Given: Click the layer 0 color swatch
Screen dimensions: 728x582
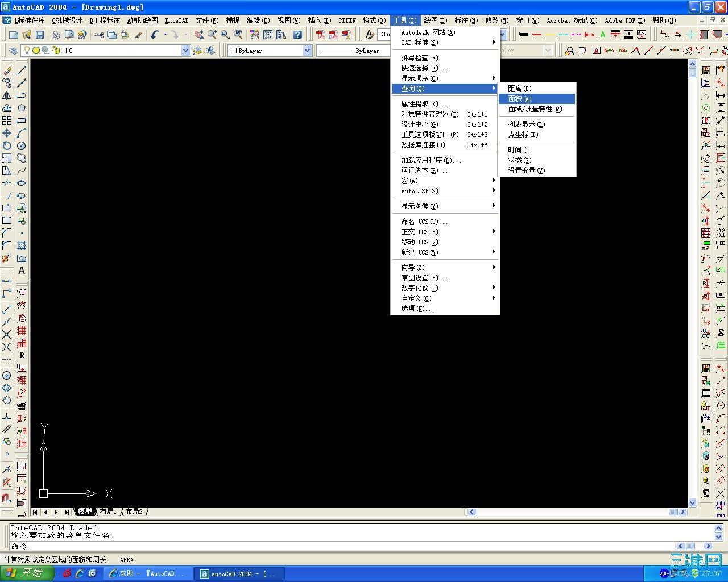Looking at the screenshot, I should (64, 51).
